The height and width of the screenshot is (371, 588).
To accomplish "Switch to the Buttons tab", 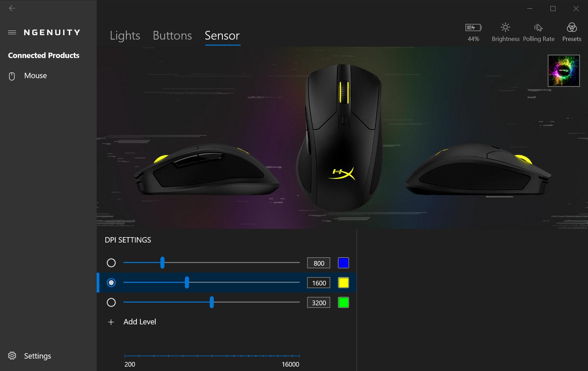I will [x=172, y=36].
